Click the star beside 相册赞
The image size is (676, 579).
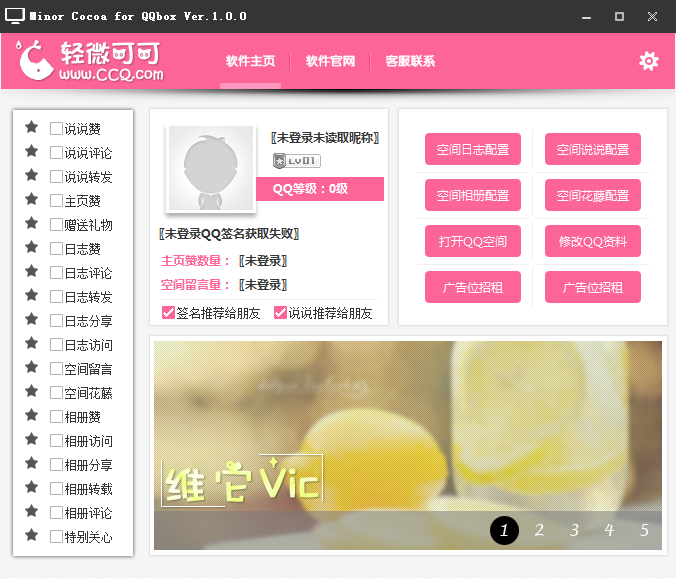point(31,416)
